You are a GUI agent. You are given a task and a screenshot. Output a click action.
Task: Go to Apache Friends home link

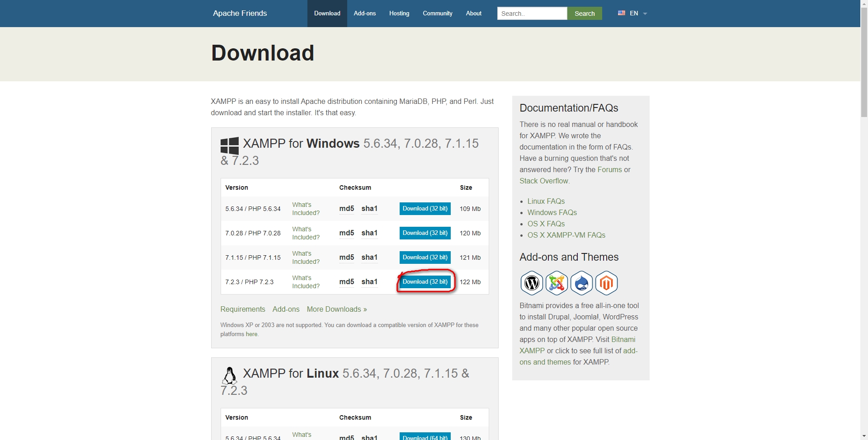coord(240,13)
